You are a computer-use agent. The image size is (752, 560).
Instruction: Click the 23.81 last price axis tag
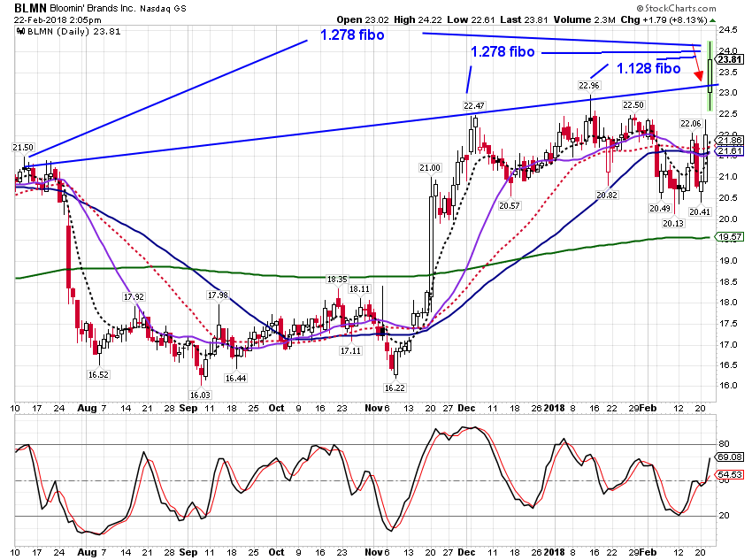click(729, 59)
